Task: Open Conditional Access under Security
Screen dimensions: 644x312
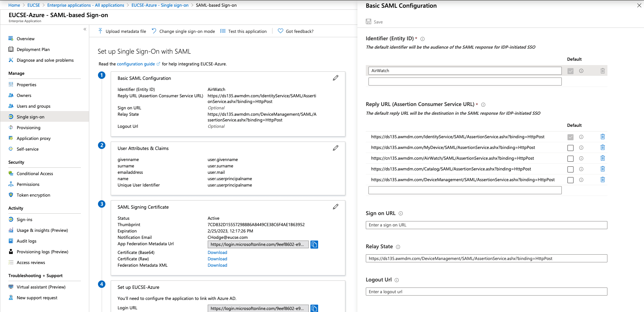Action: 35,173
